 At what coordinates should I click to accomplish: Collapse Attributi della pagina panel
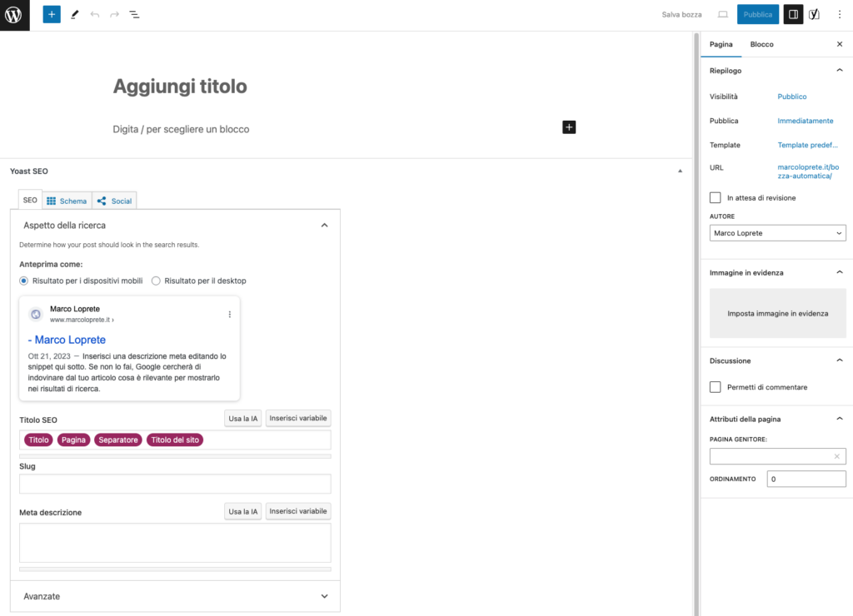click(x=840, y=419)
